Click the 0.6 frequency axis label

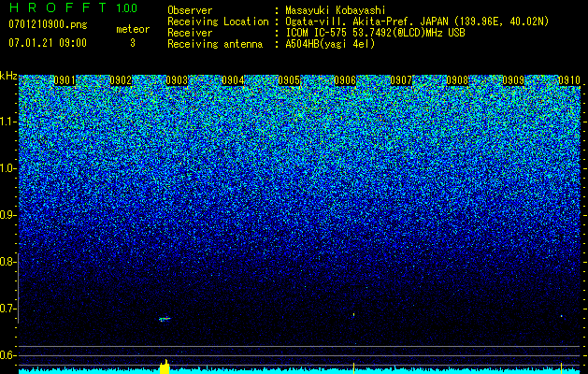(7, 355)
